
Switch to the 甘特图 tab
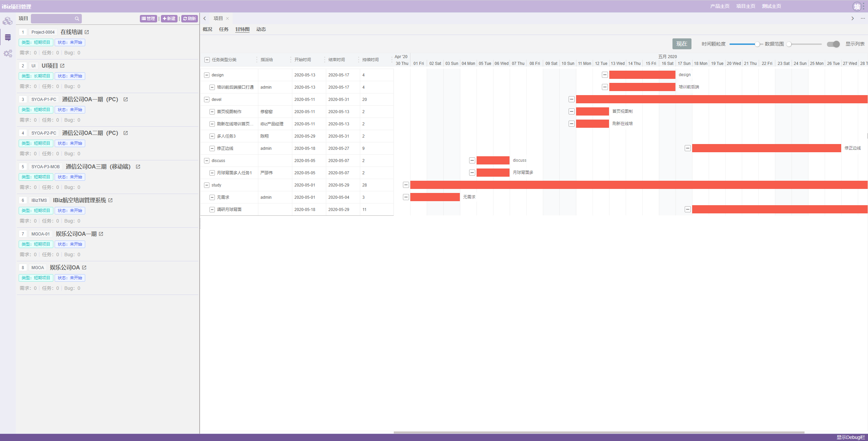tap(242, 29)
